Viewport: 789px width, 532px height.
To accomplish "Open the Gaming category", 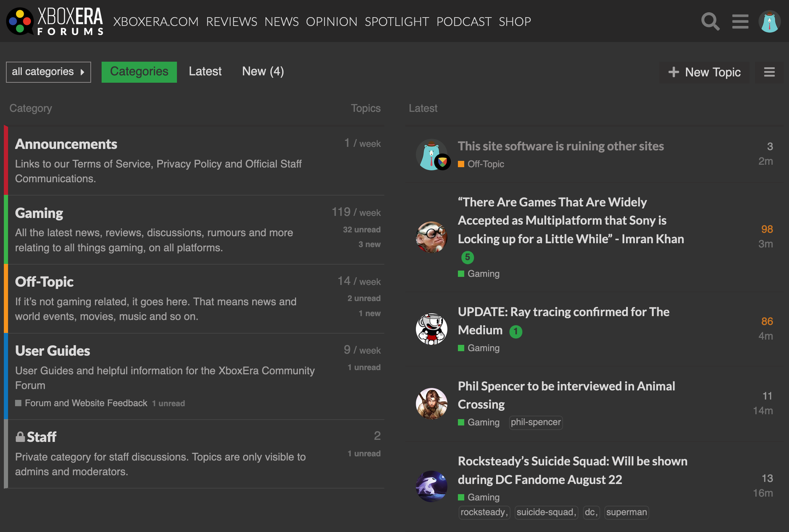I will [39, 213].
